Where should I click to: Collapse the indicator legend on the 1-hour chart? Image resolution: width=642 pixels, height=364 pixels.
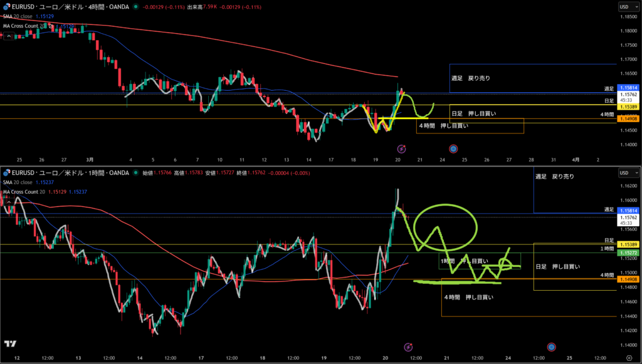point(8,201)
